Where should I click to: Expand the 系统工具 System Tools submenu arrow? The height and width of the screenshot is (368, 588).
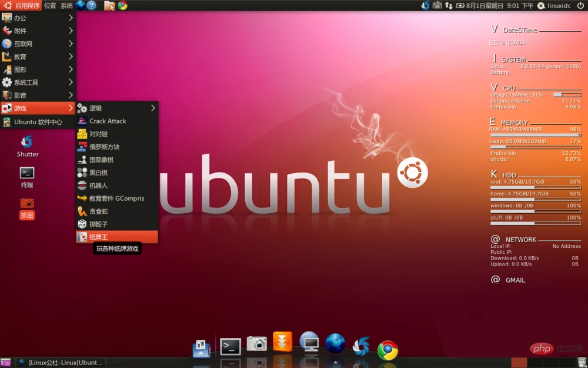(x=71, y=82)
